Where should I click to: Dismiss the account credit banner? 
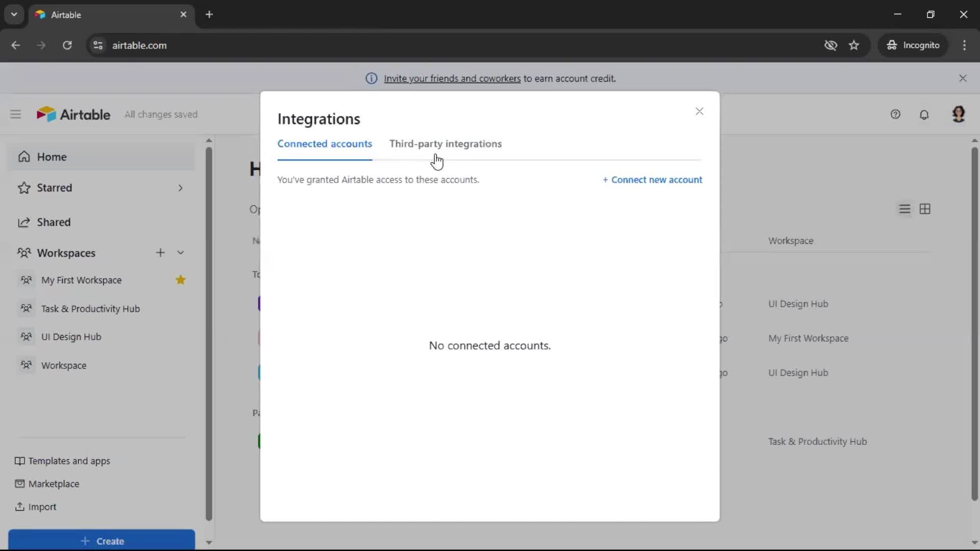click(x=963, y=78)
